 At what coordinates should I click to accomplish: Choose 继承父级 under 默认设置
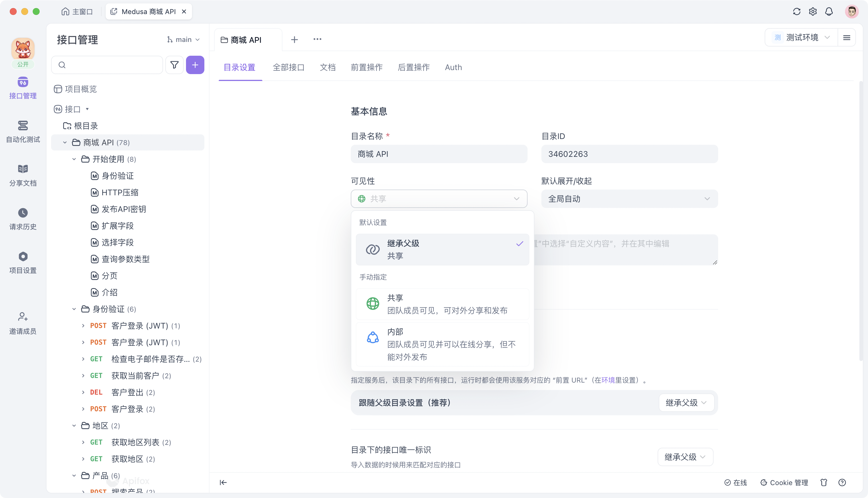443,249
